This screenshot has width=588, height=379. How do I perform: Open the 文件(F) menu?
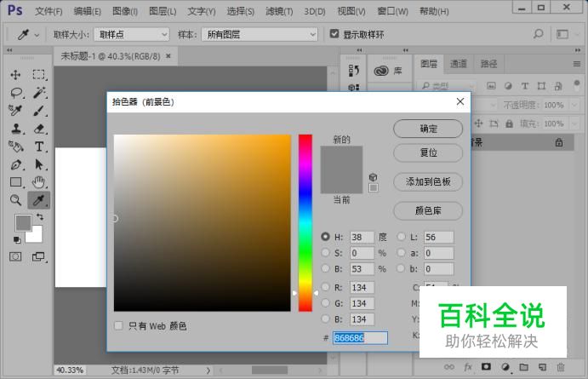click(49, 11)
